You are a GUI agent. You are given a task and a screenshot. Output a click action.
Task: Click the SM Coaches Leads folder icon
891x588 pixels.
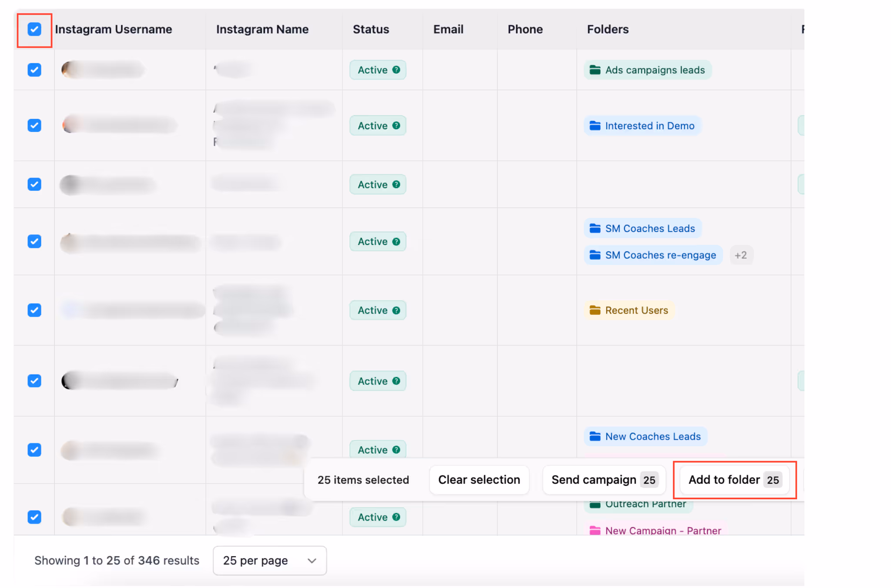point(595,228)
